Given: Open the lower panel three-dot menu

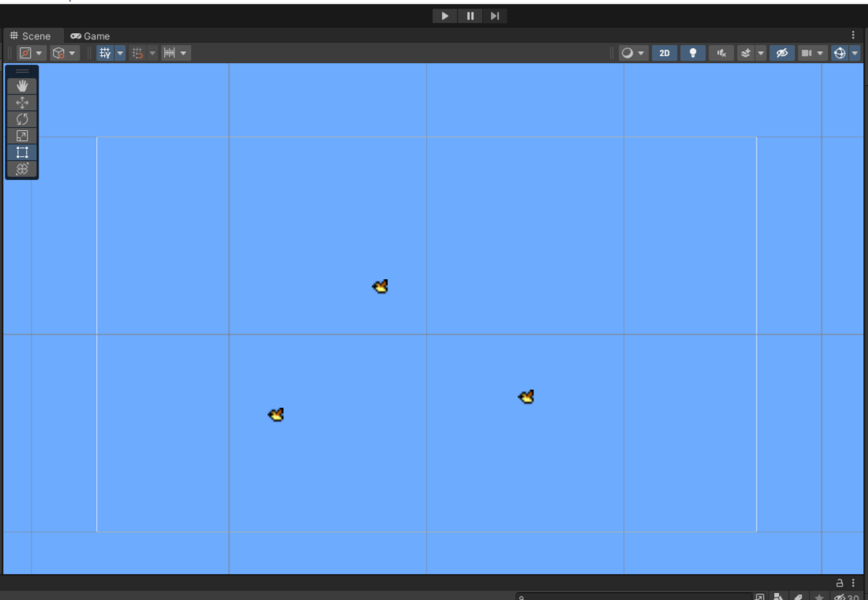Looking at the screenshot, I should 853,583.
